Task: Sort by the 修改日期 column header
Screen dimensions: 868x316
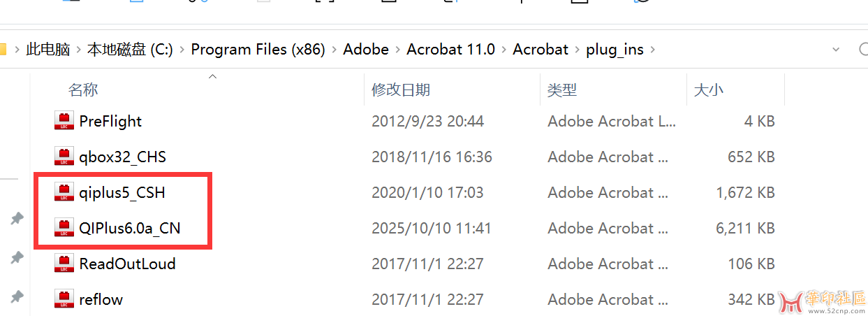Action: pyautogui.click(x=401, y=89)
